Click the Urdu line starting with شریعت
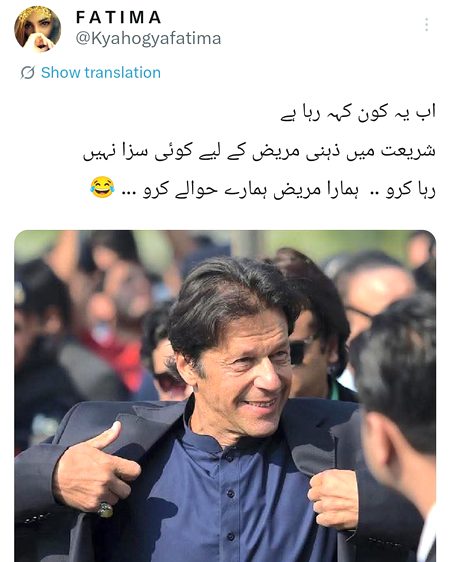Image resolution: width=450 pixels, height=562 pixels. pyautogui.click(x=259, y=151)
